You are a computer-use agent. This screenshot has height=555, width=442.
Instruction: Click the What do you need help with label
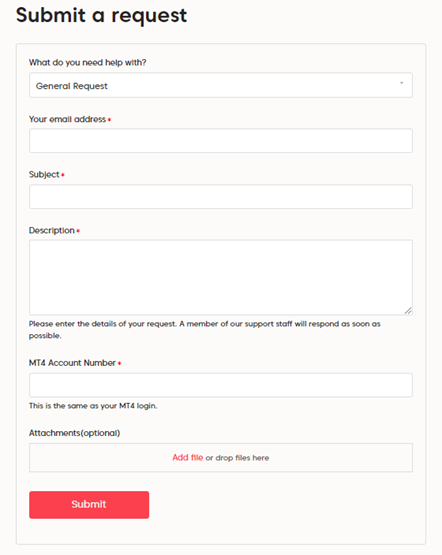pos(87,63)
